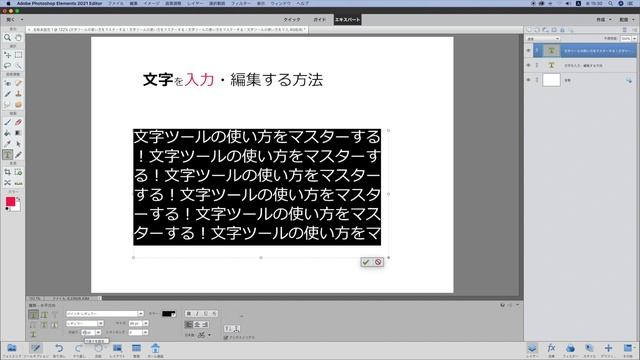
Task: Select the Gradient tool
Action: pos(18,133)
